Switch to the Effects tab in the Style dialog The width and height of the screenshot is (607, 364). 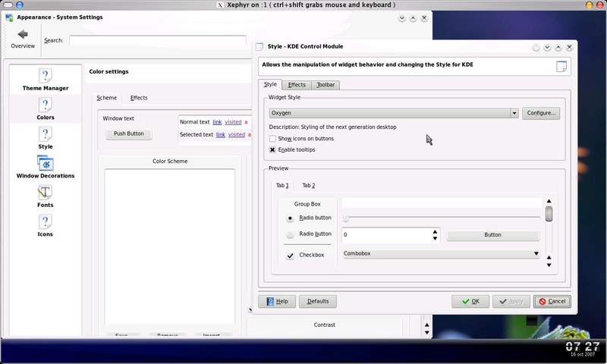[297, 85]
